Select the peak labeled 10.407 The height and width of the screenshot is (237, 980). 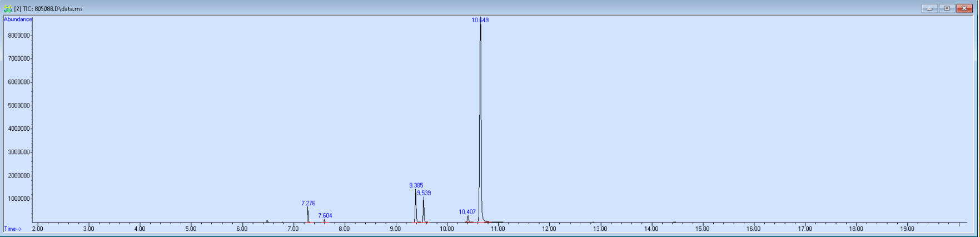pyautogui.click(x=467, y=212)
